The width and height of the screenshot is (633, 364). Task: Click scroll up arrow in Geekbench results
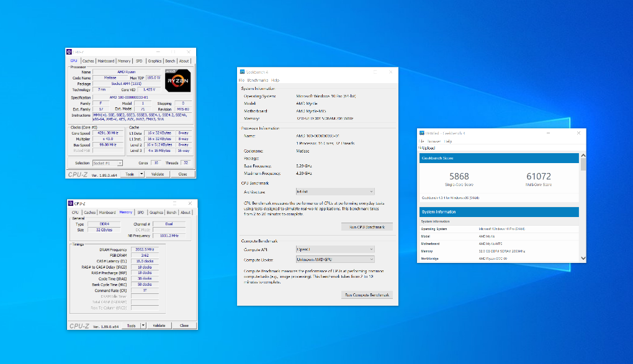583,156
